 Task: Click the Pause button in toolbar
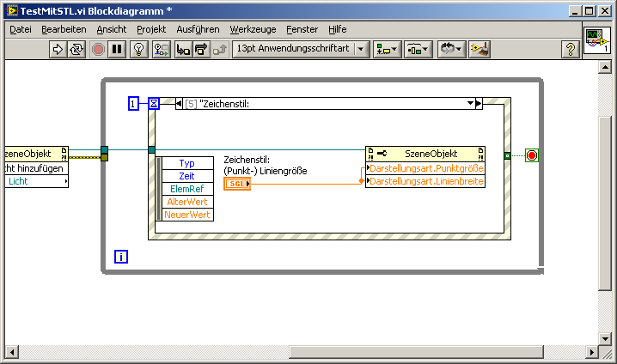pos(117,50)
